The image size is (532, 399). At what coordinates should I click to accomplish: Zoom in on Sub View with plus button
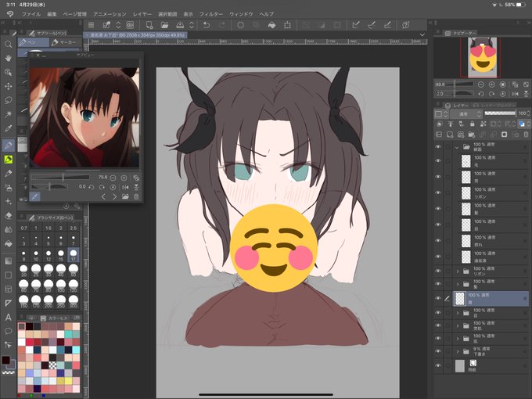click(124, 178)
